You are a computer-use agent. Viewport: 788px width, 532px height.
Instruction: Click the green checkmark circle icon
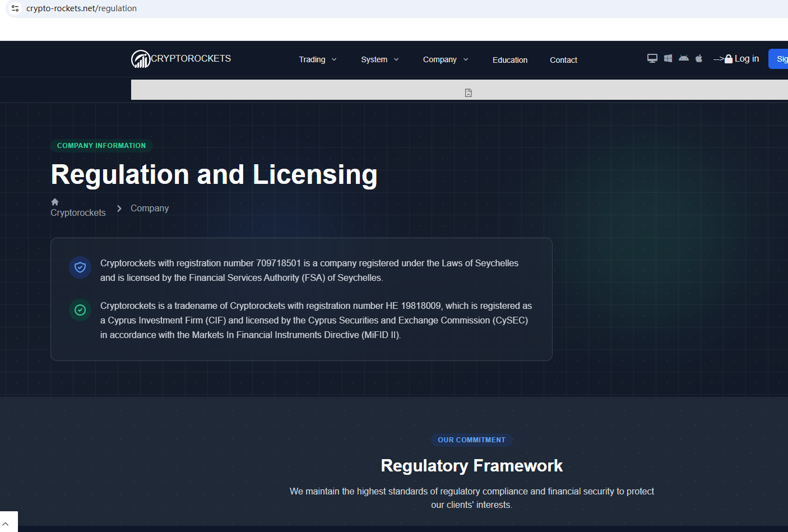(x=80, y=310)
